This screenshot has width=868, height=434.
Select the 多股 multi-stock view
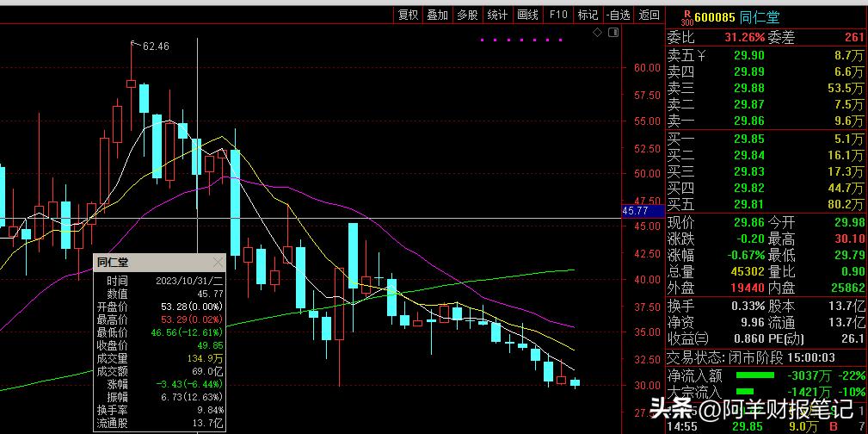467,15
